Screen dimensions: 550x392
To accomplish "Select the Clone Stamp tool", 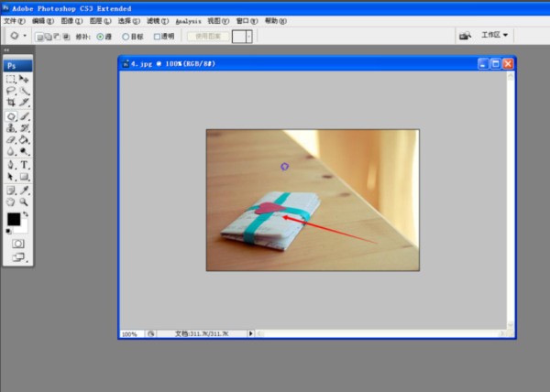I will click(11, 128).
